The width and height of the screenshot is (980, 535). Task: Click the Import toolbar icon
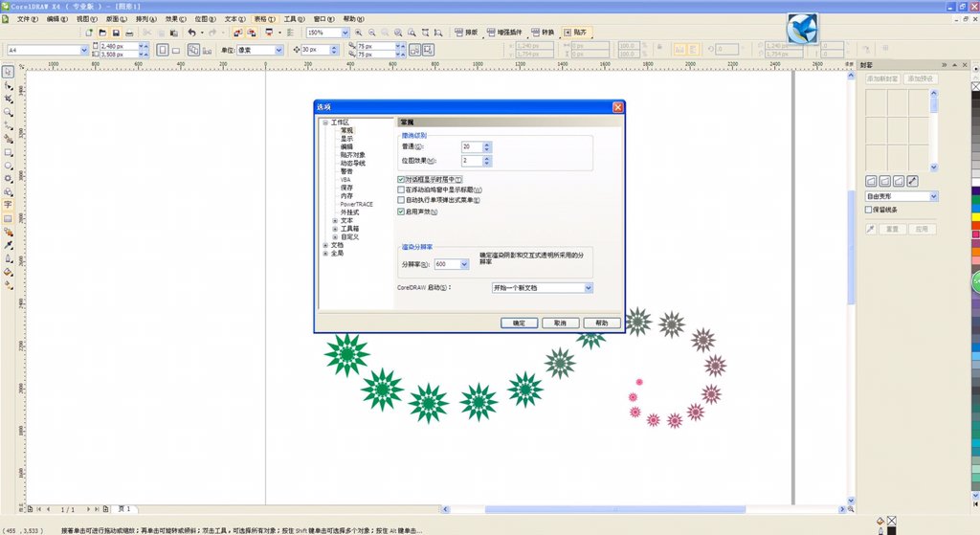237,33
